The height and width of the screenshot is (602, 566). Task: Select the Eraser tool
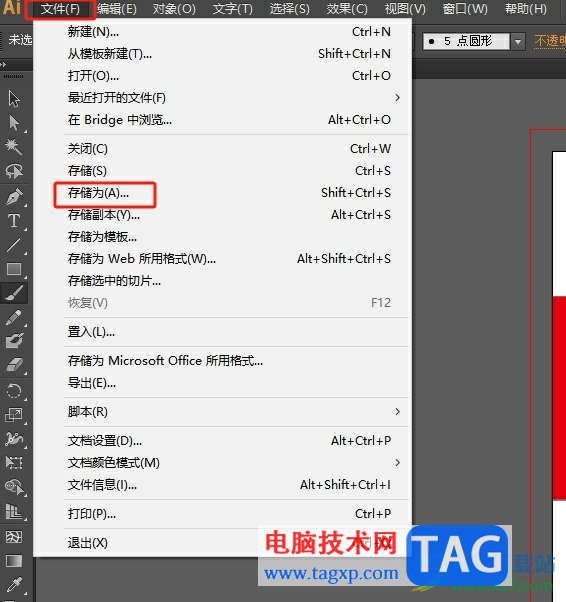14,365
